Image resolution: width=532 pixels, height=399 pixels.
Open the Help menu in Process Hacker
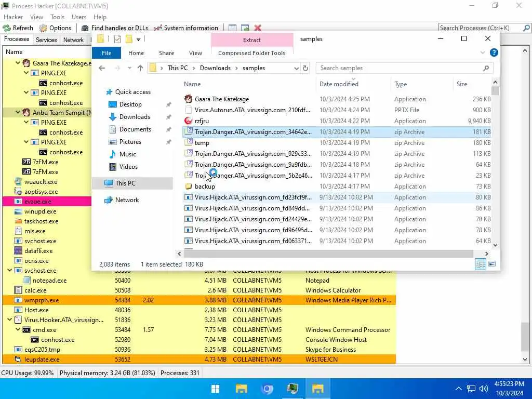tap(100, 17)
